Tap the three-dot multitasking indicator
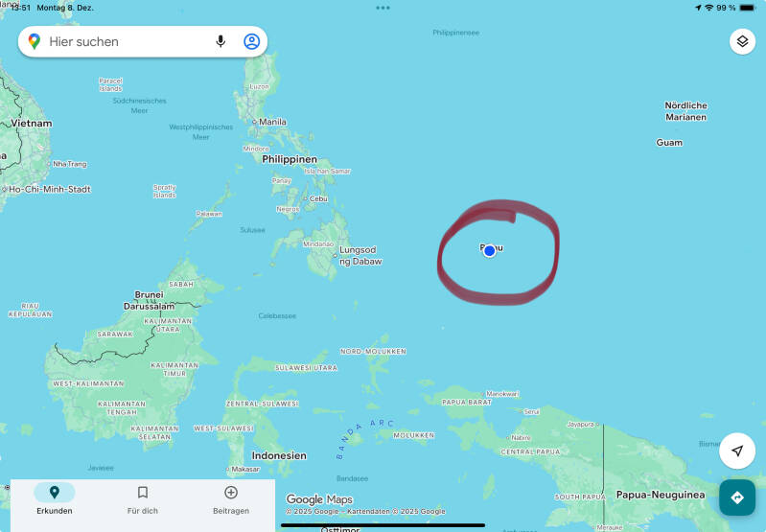 click(x=383, y=8)
